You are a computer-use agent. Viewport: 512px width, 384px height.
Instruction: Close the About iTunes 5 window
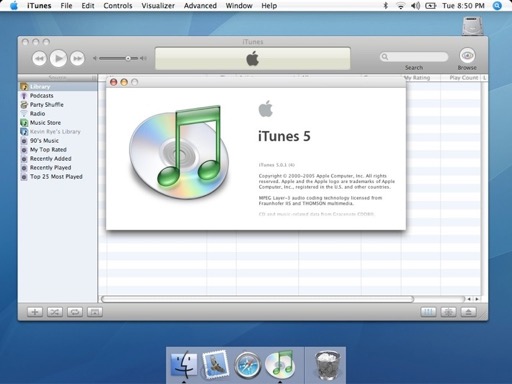(113, 82)
